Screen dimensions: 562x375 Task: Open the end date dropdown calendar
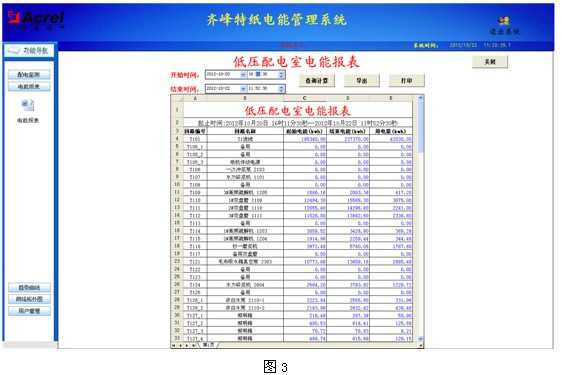click(243, 89)
